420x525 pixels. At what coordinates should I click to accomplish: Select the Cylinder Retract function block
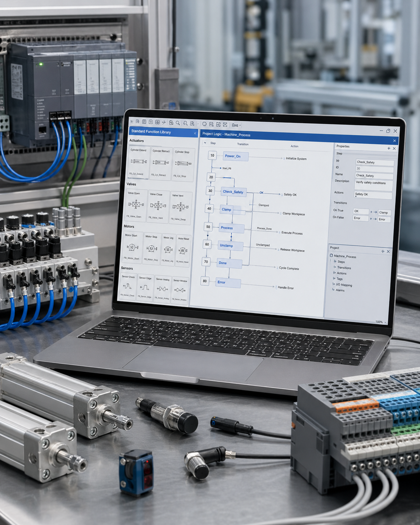pyautogui.click(x=161, y=163)
